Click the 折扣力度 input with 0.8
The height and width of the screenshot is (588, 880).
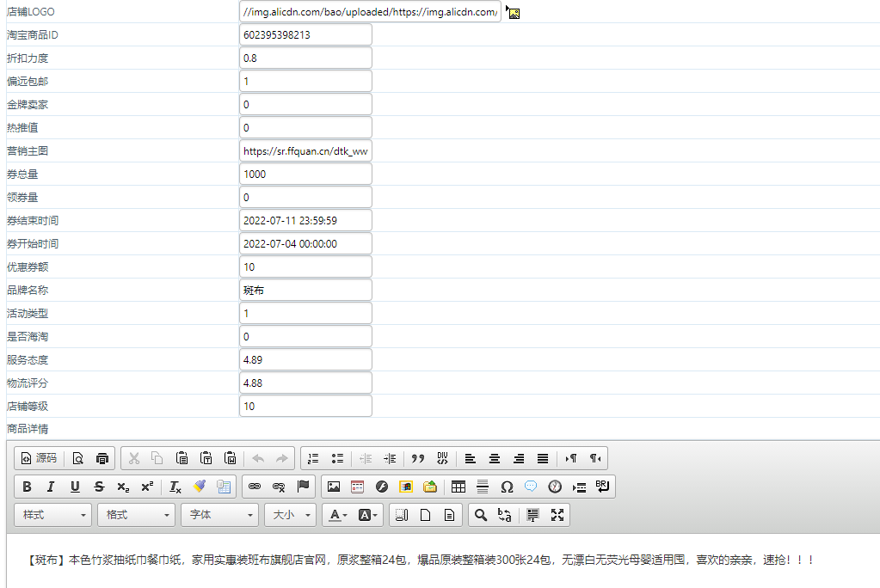point(305,58)
